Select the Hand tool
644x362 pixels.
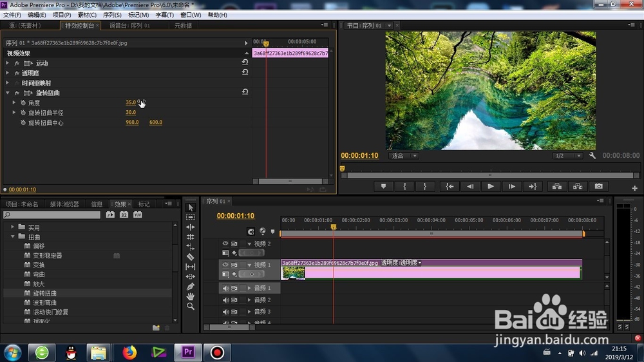pos(191,296)
